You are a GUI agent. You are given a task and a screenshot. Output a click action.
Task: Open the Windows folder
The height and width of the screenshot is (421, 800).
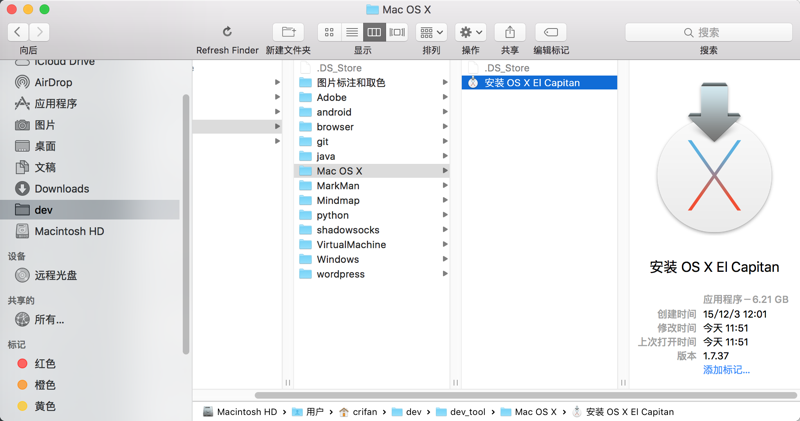(372, 259)
